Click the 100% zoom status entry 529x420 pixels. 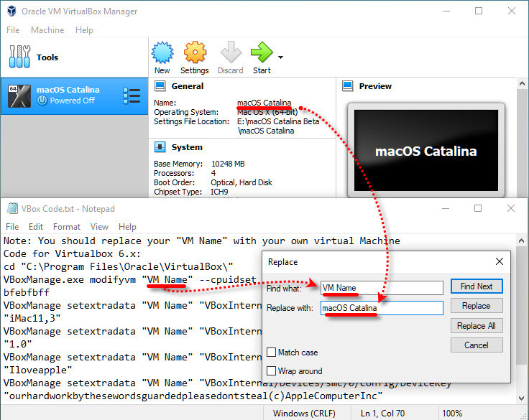[x=452, y=413]
